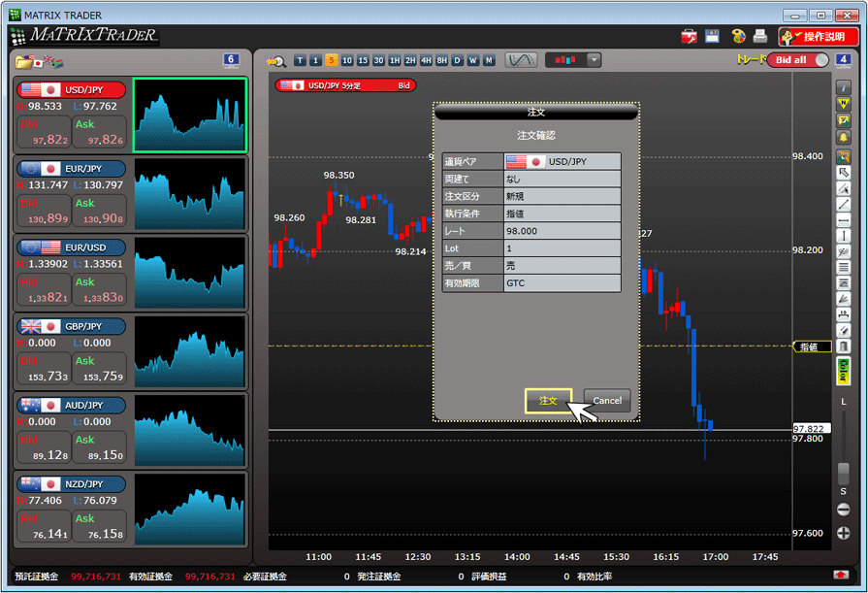
Task: Select the diagonal trend line tool
Action: 843,205
